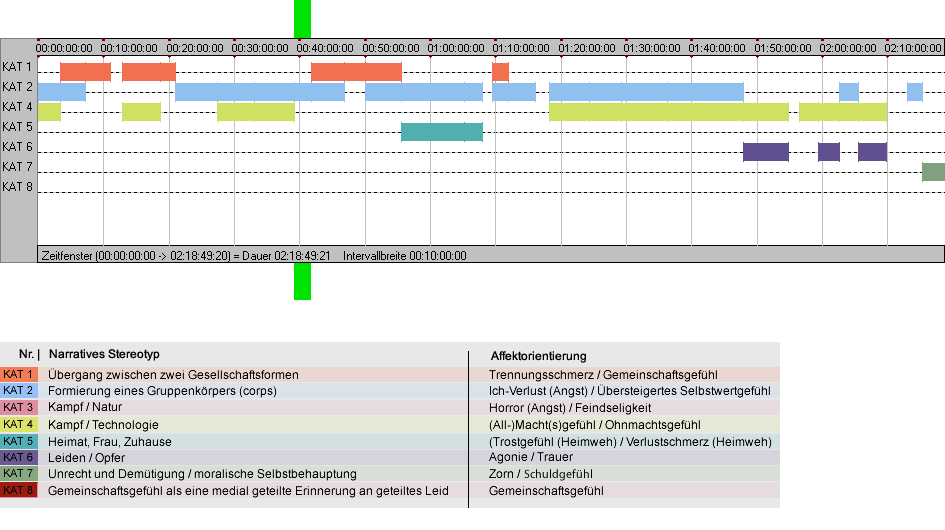This screenshot has height=530, width=945.
Task: Select the 02:10:00:00 time label
Action: [x=913, y=48]
